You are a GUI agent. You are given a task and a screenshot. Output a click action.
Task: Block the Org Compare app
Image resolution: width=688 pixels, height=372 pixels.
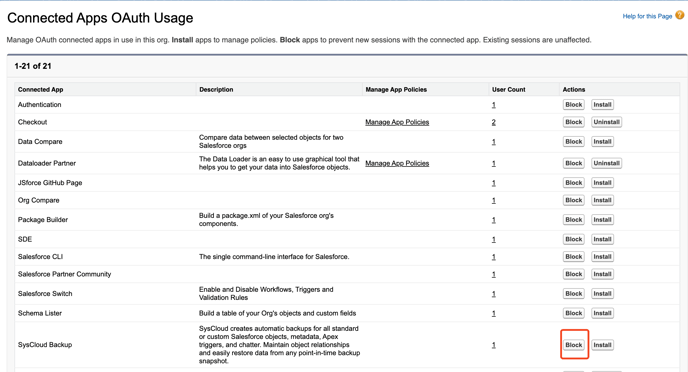tap(573, 200)
